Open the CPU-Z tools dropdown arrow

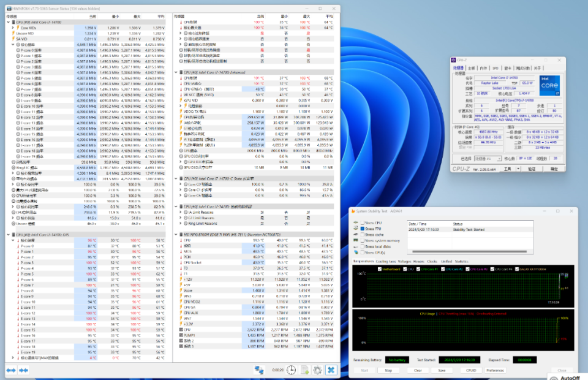(x=517, y=169)
